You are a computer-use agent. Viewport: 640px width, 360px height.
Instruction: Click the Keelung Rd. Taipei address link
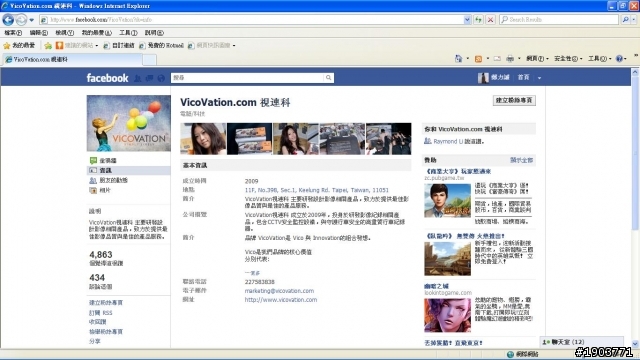[316, 190]
